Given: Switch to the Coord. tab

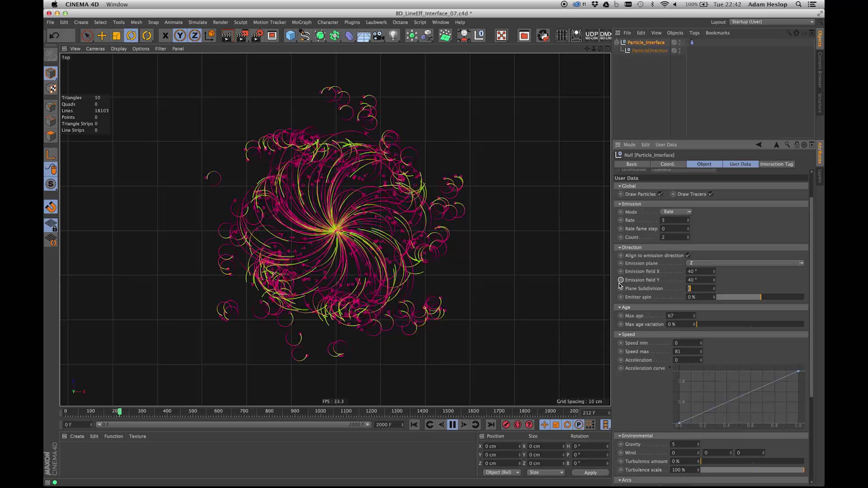Looking at the screenshot, I should (x=668, y=164).
